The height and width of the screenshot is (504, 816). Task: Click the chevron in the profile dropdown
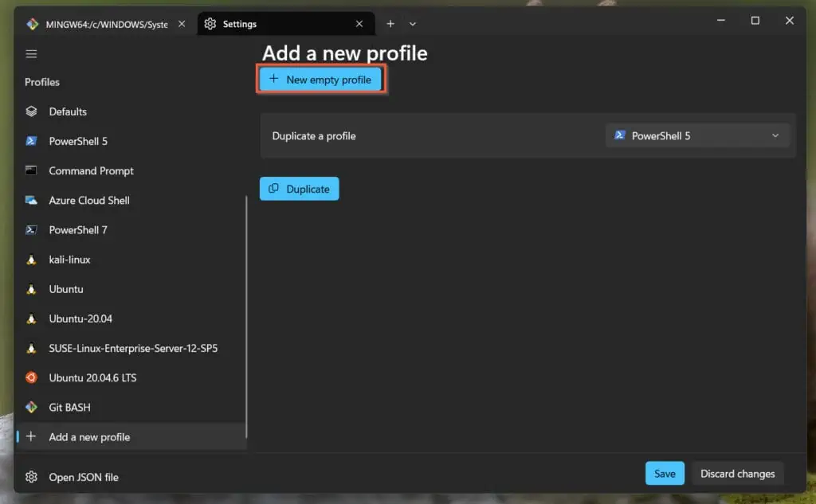tap(775, 135)
